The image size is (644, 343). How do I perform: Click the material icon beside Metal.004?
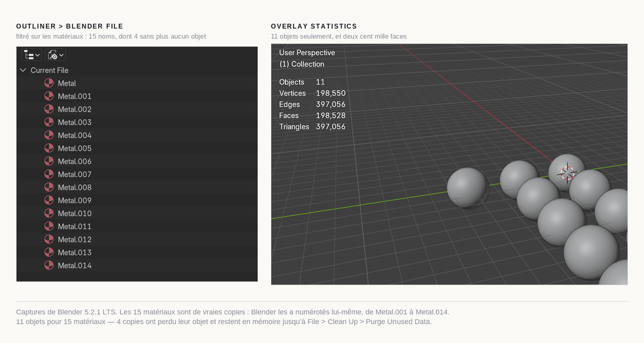pyautogui.click(x=49, y=136)
